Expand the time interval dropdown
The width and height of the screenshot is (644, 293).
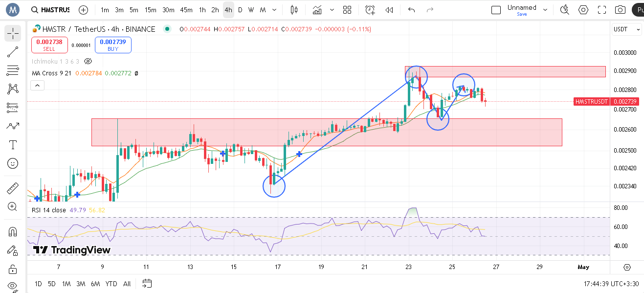274,10
